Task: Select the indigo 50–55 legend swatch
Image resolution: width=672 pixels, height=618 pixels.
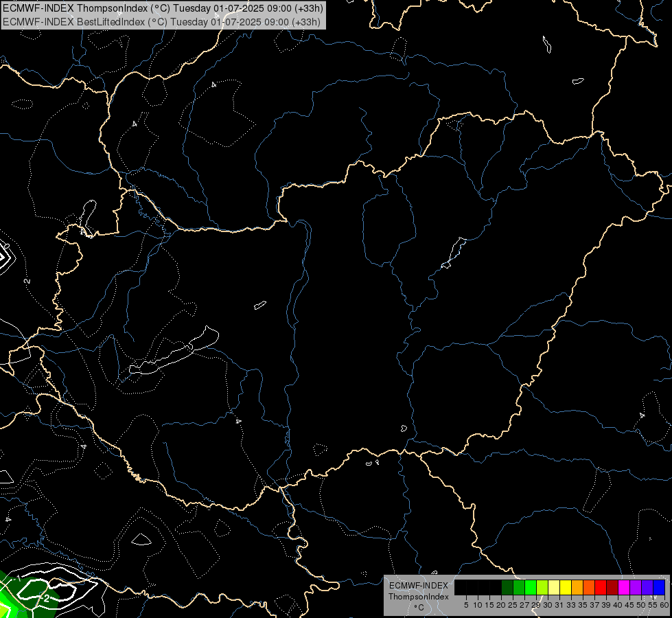Action: [x=647, y=587]
